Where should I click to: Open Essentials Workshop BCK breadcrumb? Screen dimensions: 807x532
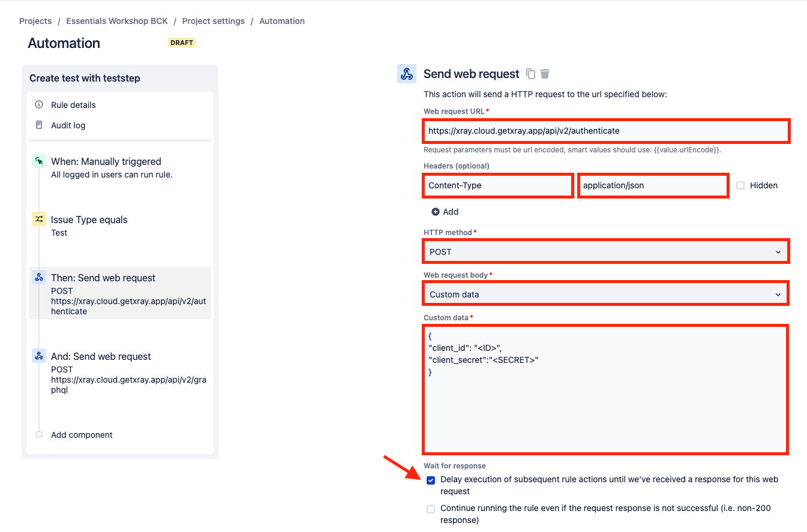(117, 21)
